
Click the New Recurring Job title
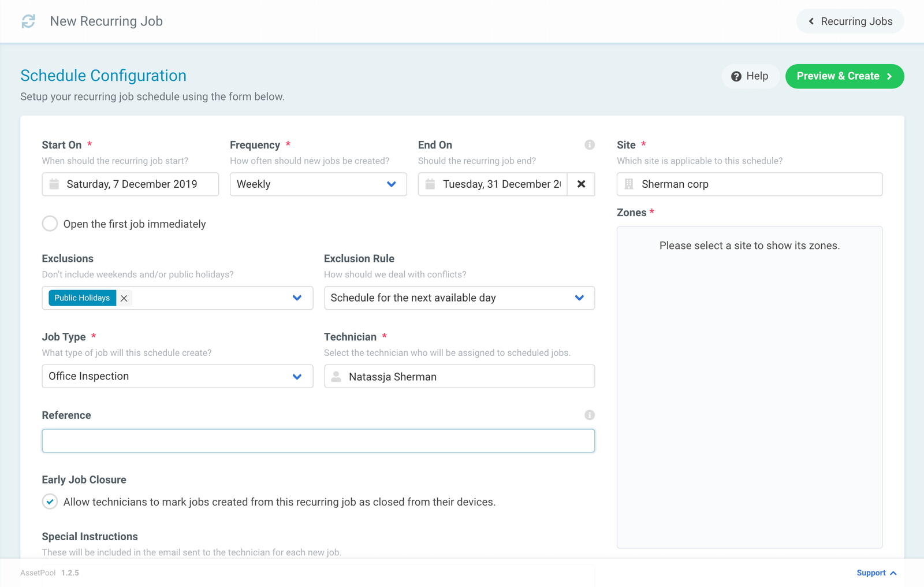106,21
